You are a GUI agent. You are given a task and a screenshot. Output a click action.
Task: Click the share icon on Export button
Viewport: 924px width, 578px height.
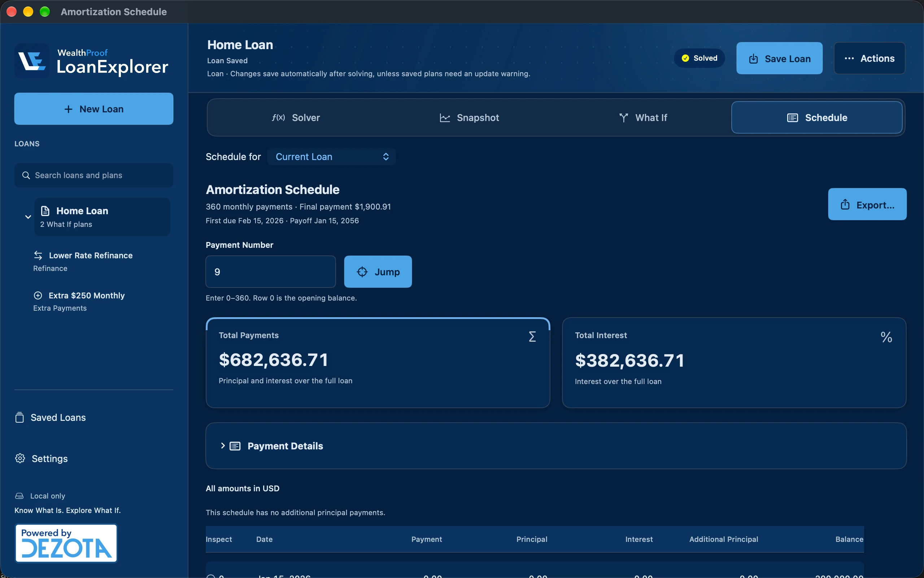(845, 204)
